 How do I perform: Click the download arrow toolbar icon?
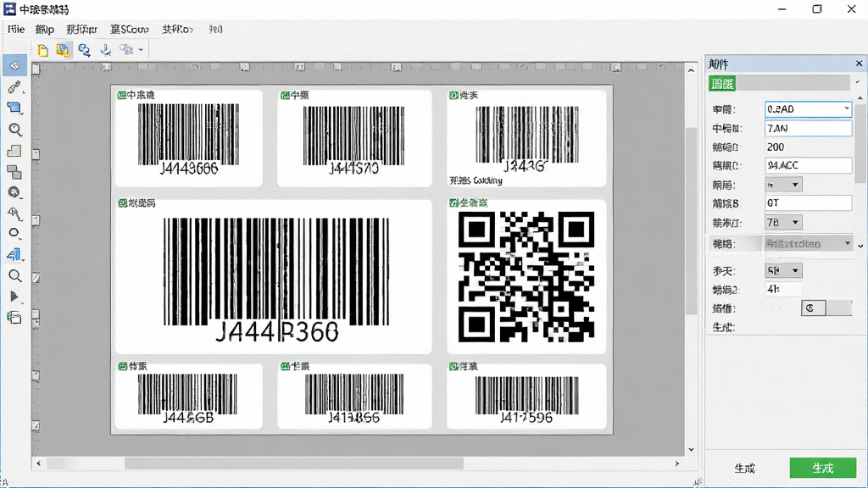105,50
